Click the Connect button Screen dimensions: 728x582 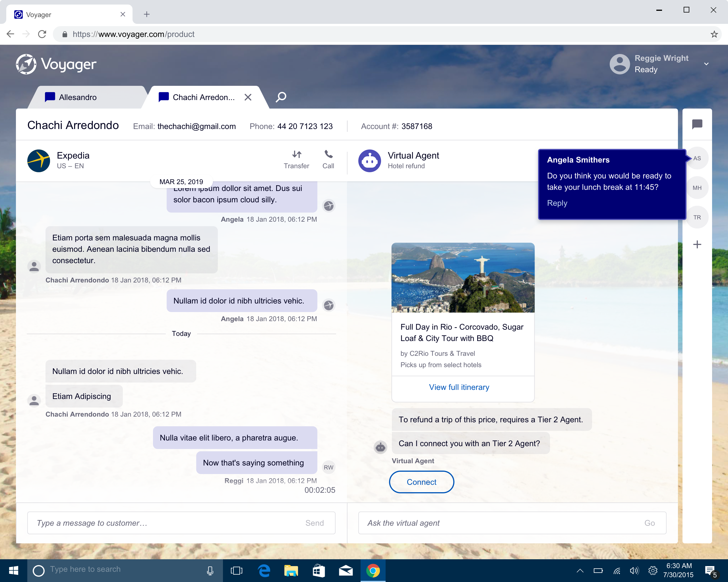coord(421,482)
